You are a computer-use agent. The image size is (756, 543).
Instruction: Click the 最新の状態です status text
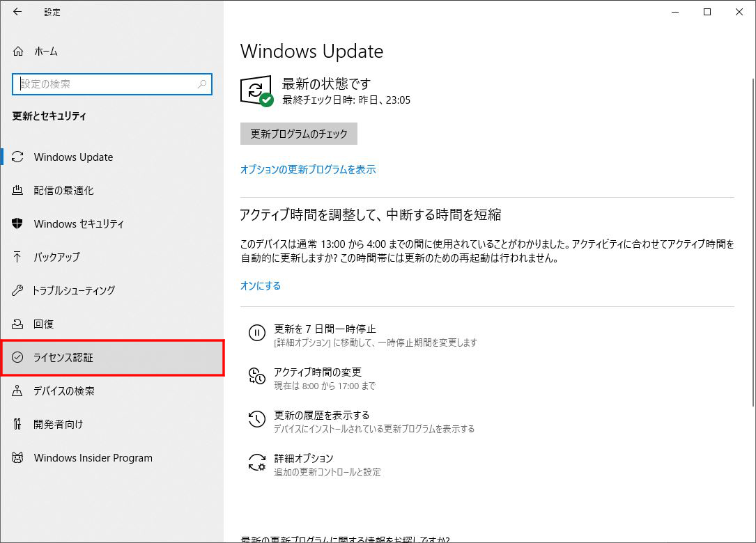(326, 84)
